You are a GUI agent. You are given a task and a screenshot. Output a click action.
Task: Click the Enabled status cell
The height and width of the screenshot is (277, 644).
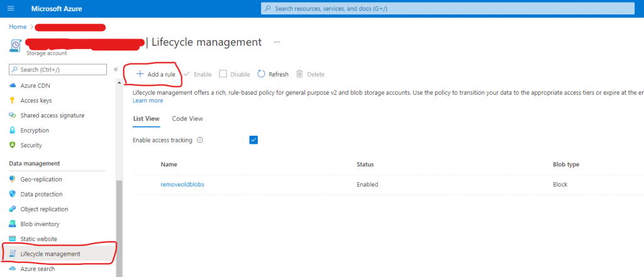coord(367,185)
